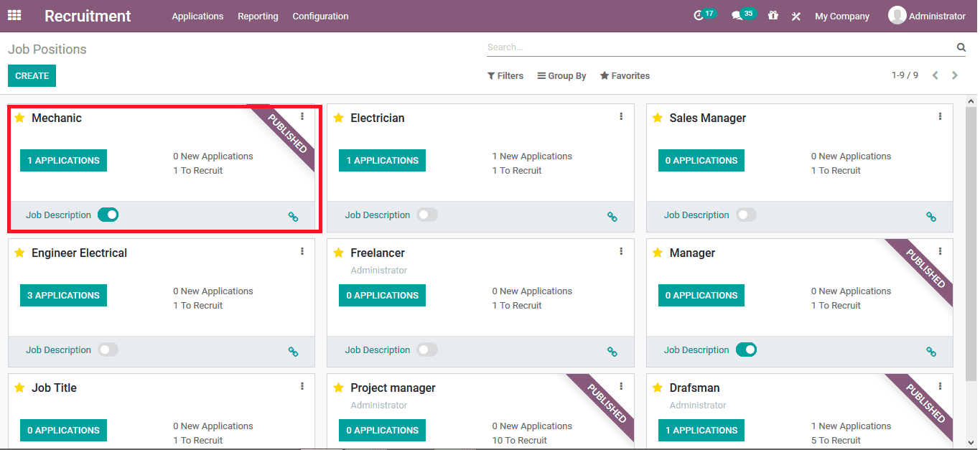Image resolution: width=980 pixels, height=450 pixels.
Task: Expand the Group By dropdown
Action: click(561, 75)
